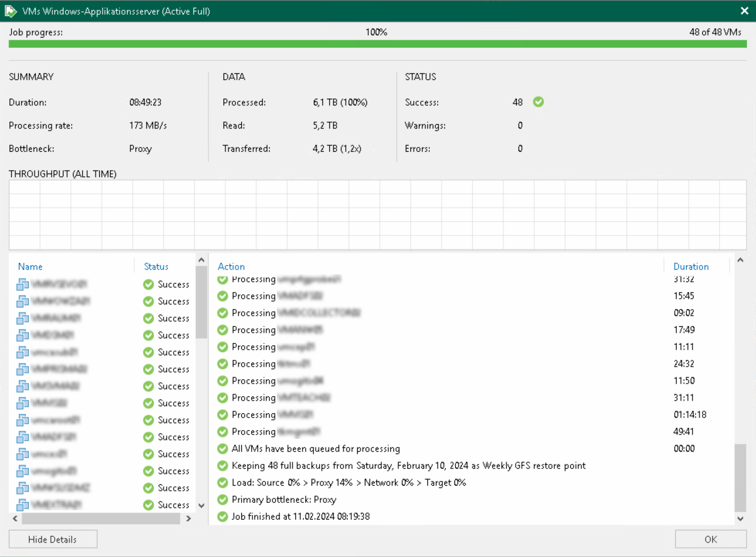This screenshot has height=557, width=756.
Task: Click the VM icon on the last visible row
Action: pos(22,505)
